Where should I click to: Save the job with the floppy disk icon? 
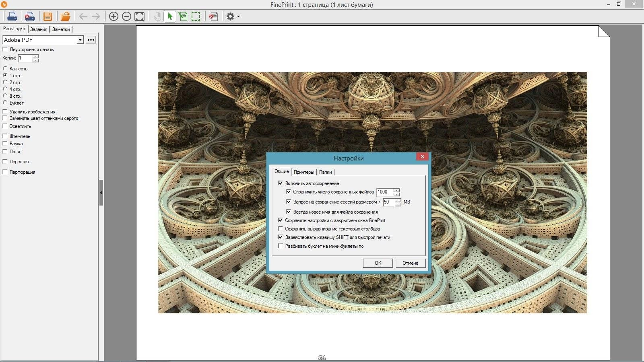click(x=47, y=16)
